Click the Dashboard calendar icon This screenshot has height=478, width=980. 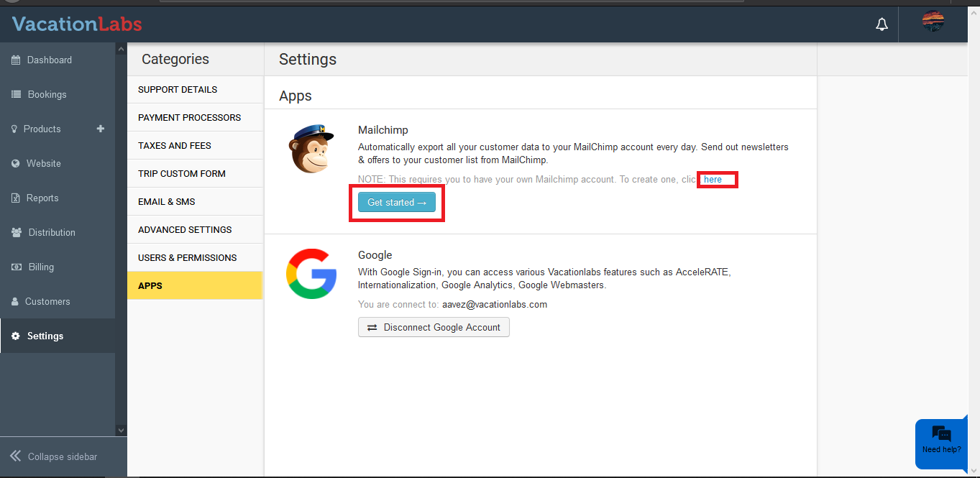[x=16, y=60]
